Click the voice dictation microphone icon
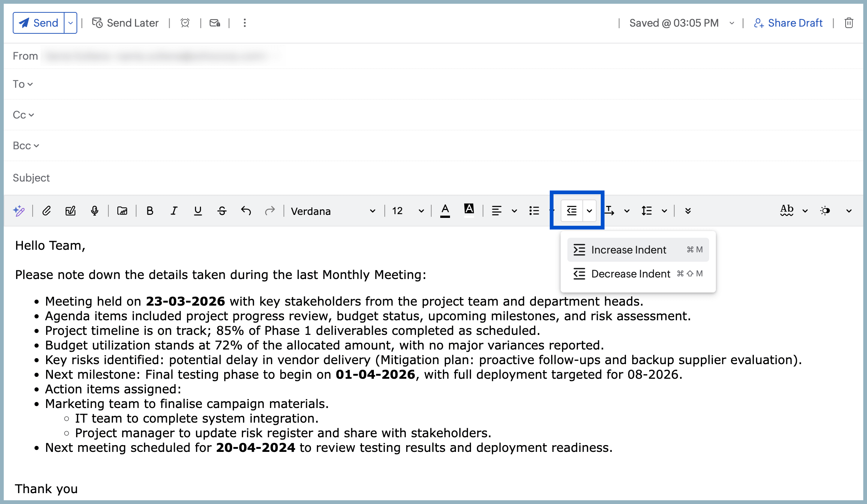 (x=94, y=211)
